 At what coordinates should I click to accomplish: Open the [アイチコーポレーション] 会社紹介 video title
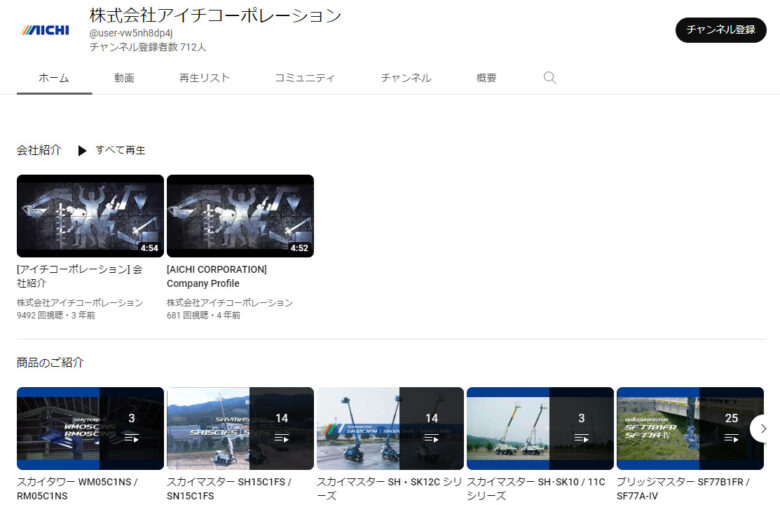(x=80, y=276)
